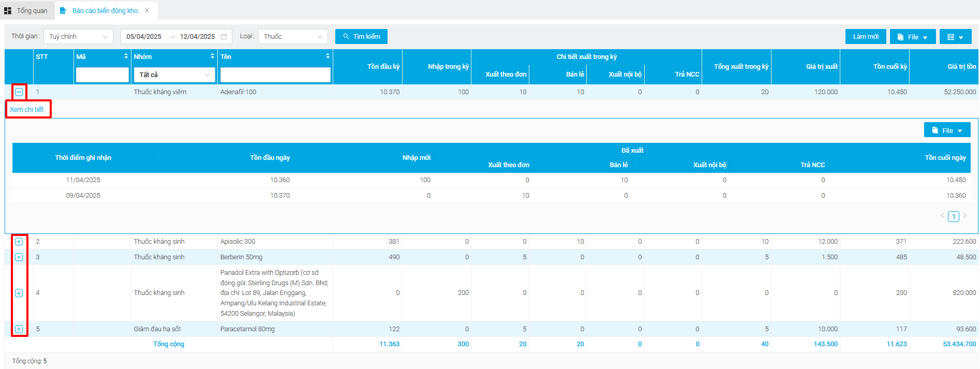Sort by the Mã column arrows
980x369 pixels.
pos(126,56)
